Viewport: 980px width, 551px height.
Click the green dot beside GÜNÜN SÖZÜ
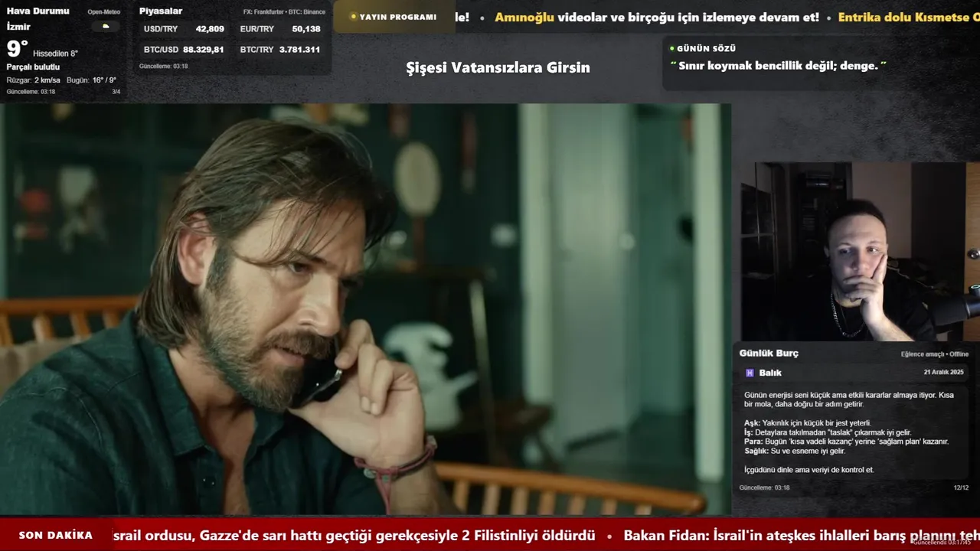(671, 48)
